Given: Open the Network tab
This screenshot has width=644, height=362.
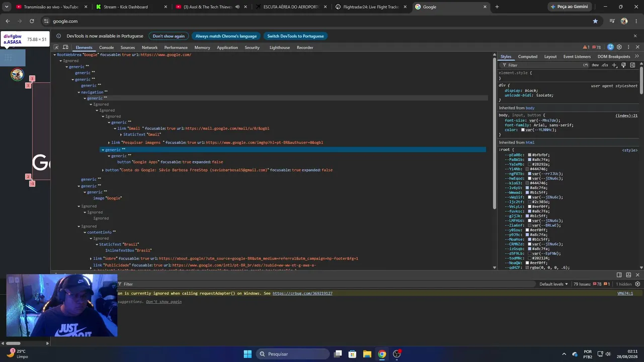Looking at the screenshot, I should (149, 47).
